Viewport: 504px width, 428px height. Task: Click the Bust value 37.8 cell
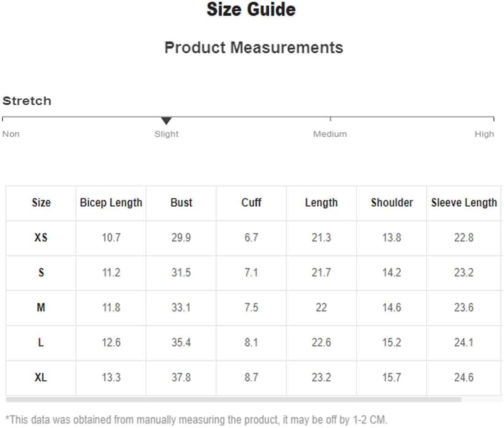[x=181, y=377]
